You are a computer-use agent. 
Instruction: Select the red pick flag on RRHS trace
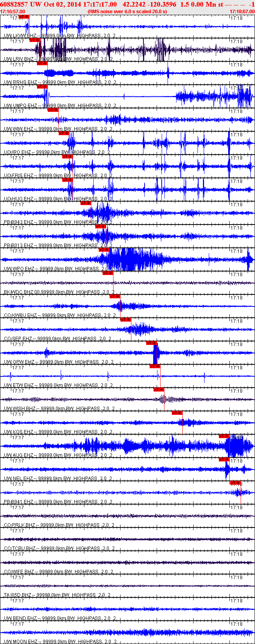point(42,63)
